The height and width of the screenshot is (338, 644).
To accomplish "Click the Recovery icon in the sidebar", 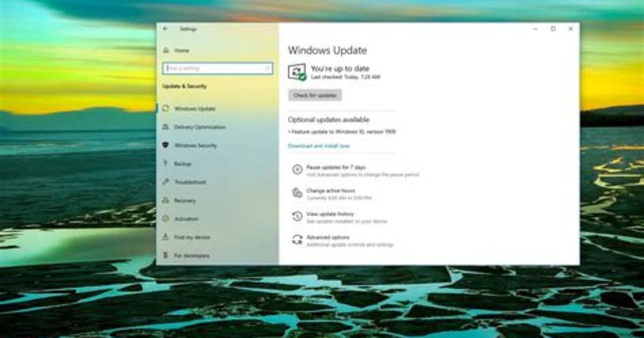I will (165, 200).
